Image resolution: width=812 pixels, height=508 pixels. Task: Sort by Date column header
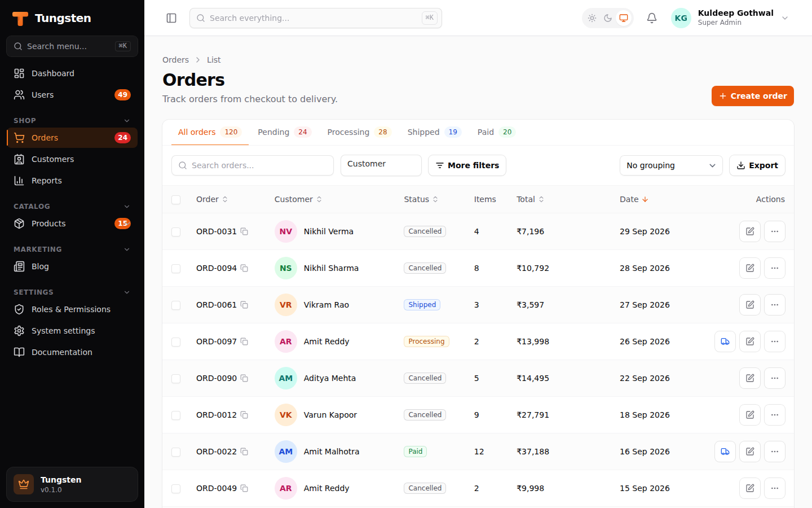(x=634, y=199)
